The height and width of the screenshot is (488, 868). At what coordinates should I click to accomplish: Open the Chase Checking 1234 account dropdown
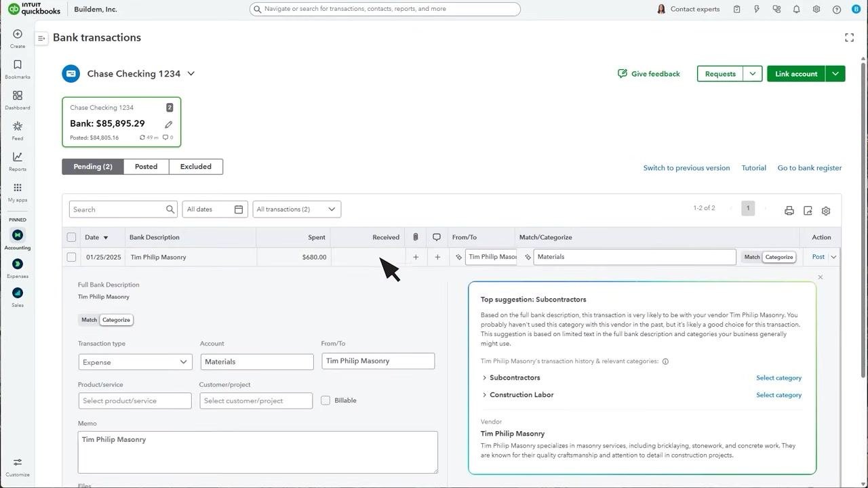[191, 73]
